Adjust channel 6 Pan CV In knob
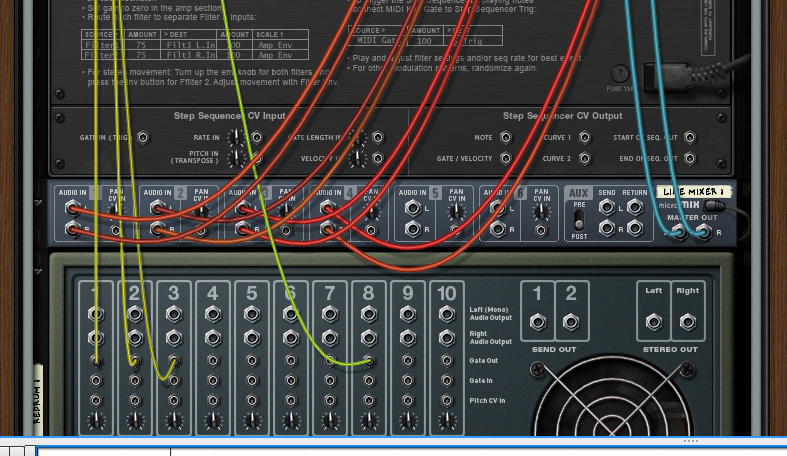Image resolution: width=787 pixels, height=456 pixels. tap(541, 212)
